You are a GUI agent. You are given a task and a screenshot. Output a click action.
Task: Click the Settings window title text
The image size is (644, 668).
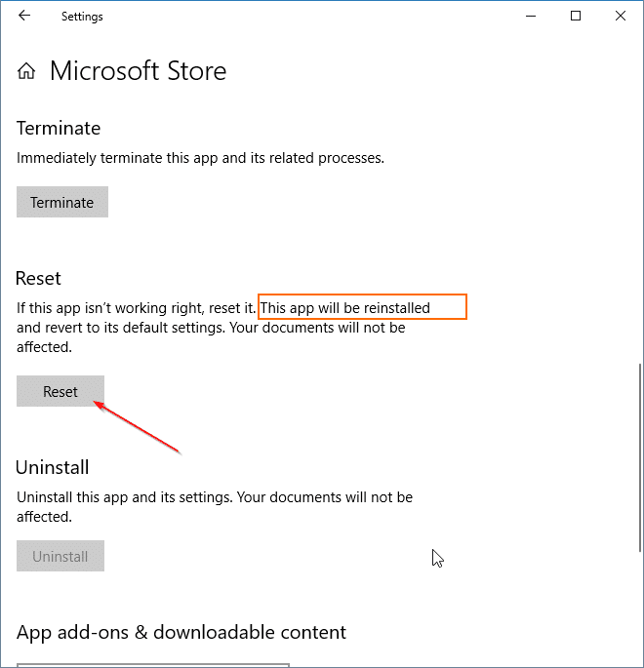click(82, 17)
